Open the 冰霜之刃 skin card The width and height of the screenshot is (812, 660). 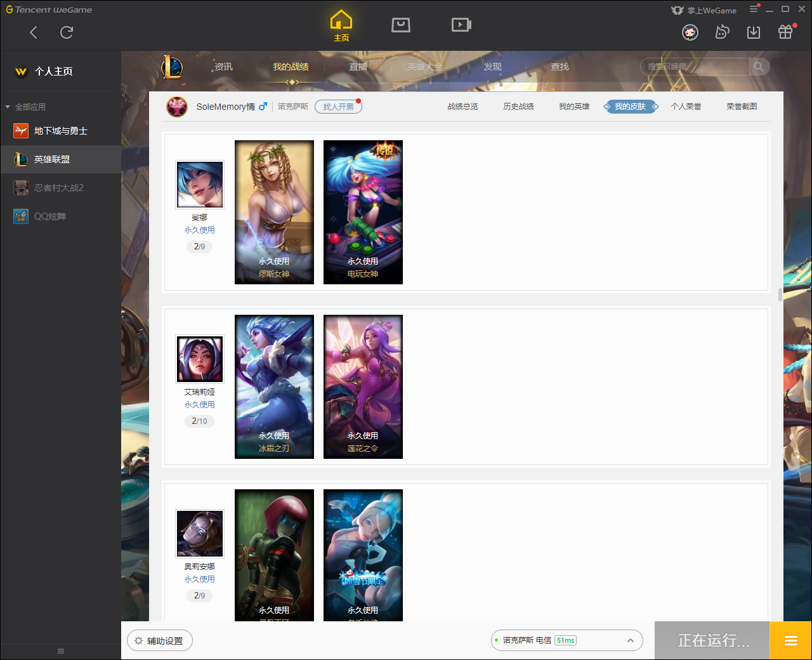point(274,386)
